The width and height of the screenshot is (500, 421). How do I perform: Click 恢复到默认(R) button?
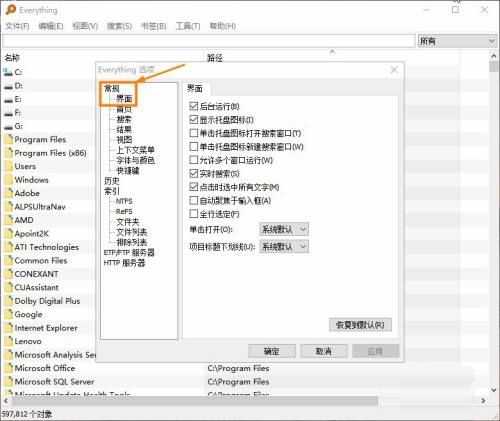(360, 325)
